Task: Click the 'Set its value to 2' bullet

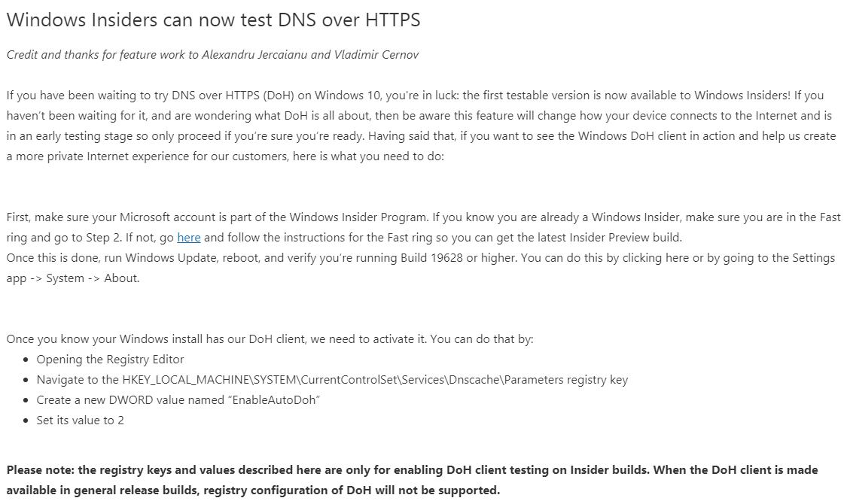Action: [x=80, y=421]
